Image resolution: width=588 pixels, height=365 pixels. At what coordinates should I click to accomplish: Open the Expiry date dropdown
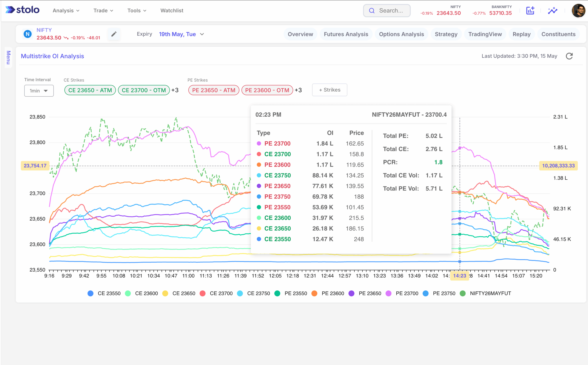181,34
